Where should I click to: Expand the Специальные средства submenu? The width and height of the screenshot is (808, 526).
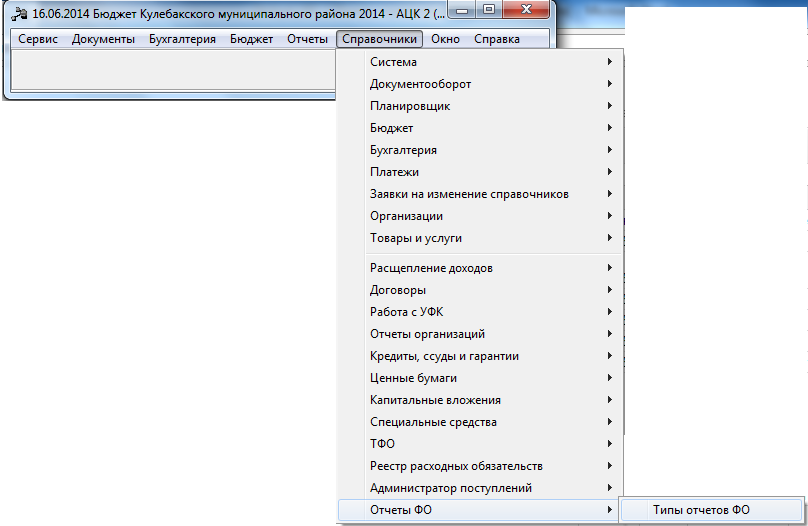[x=480, y=422]
